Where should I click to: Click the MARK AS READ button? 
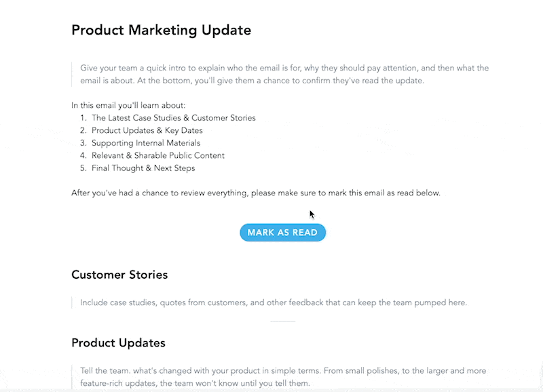click(282, 233)
